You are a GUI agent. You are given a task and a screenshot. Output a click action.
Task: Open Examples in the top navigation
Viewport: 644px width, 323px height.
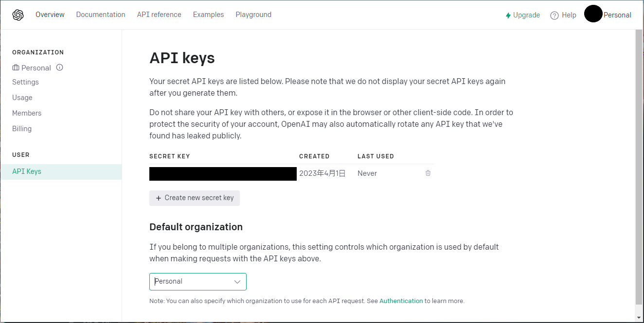[x=208, y=15]
